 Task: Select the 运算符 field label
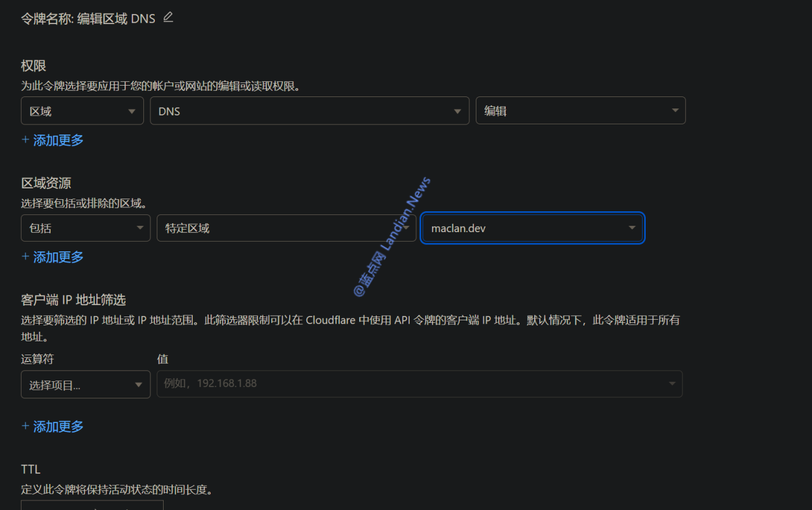click(37, 359)
